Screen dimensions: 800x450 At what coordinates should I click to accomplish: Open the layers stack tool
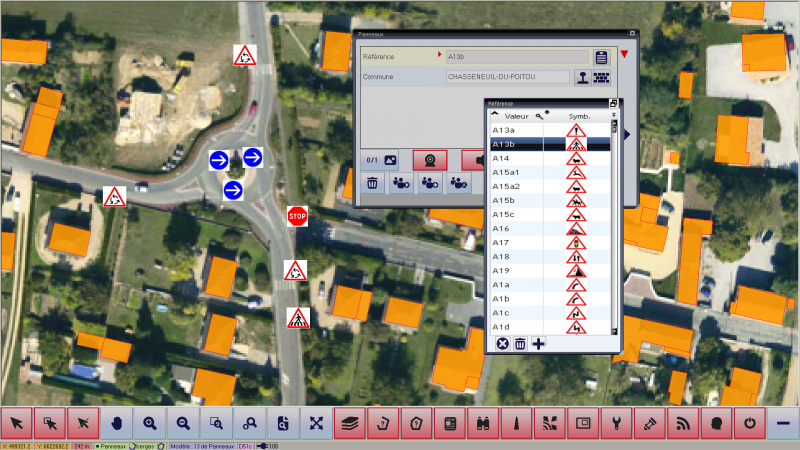click(349, 423)
